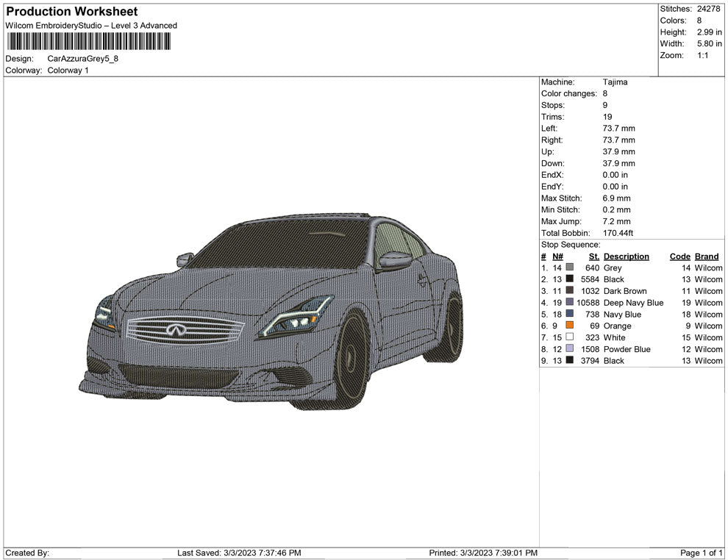The height and width of the screenshot is (560, 728).
Task: Click the St. stitch count column header
Action: [593, 256]
